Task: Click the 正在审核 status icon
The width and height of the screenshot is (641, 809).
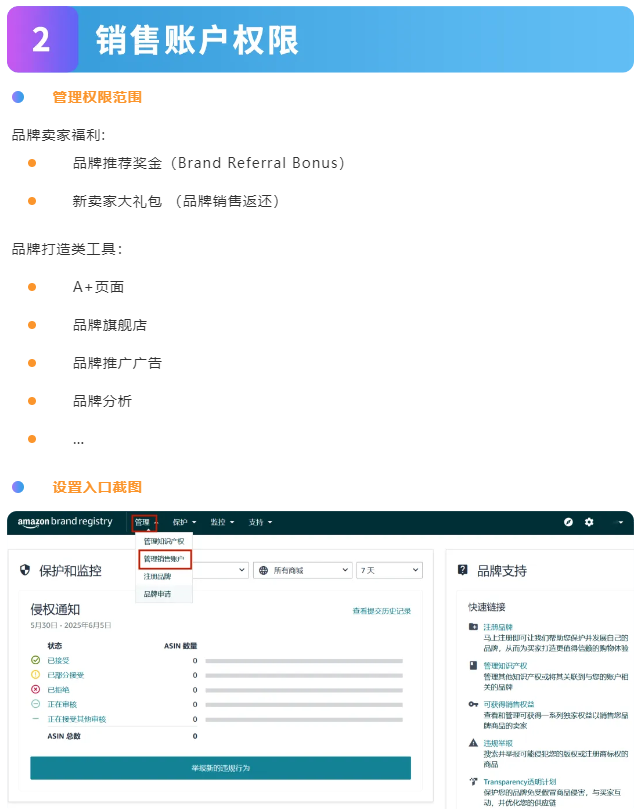Action: (36, 704)
